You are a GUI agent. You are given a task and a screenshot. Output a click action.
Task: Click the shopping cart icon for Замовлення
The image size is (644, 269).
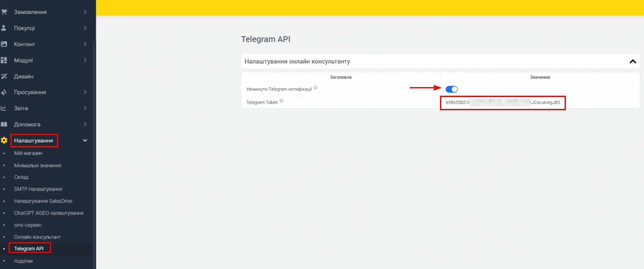4,12
